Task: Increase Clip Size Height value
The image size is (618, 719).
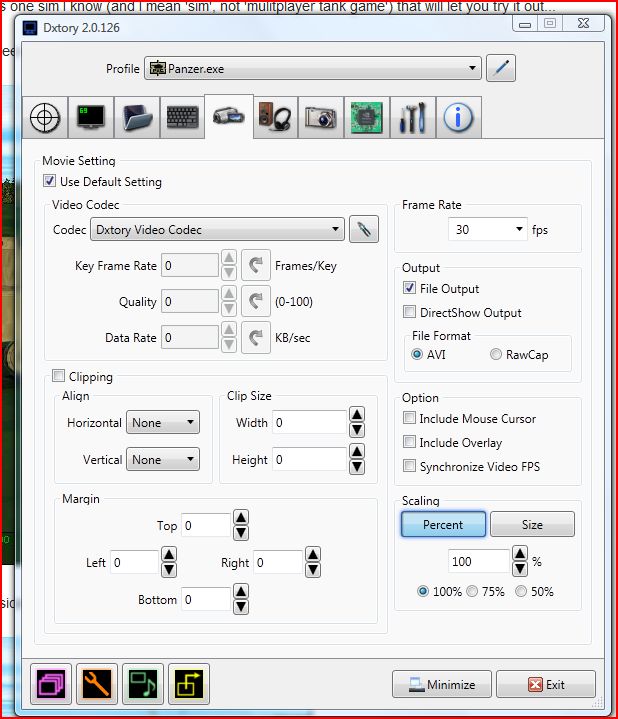Action: [x=357, y=452]
